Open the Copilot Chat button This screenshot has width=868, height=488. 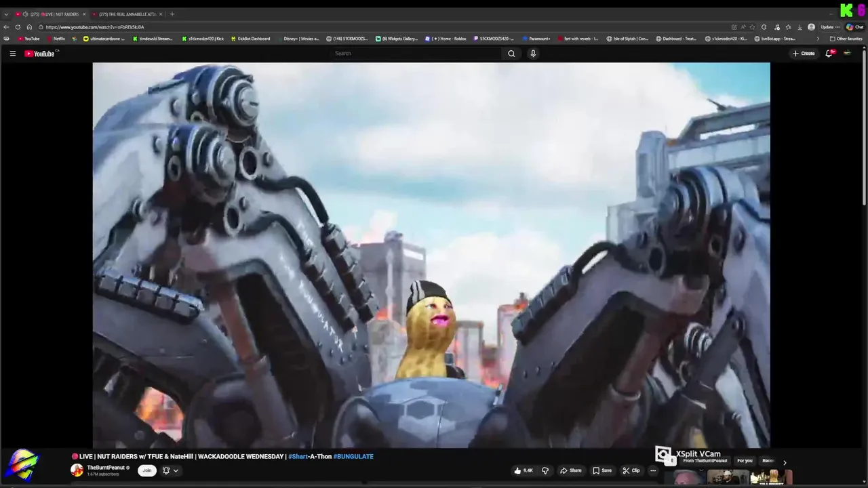coord(854,27)
